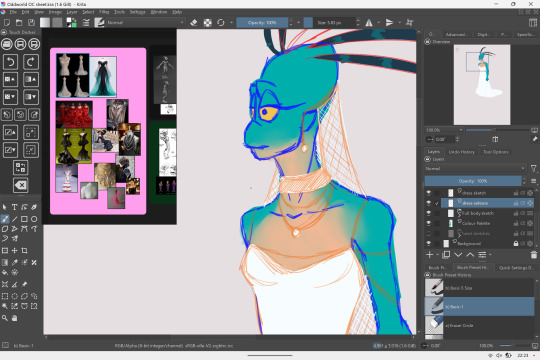Show the hidden head sketches layer
Image resolution: width=540 pixels, height=360 pixels.
[428, 234]
